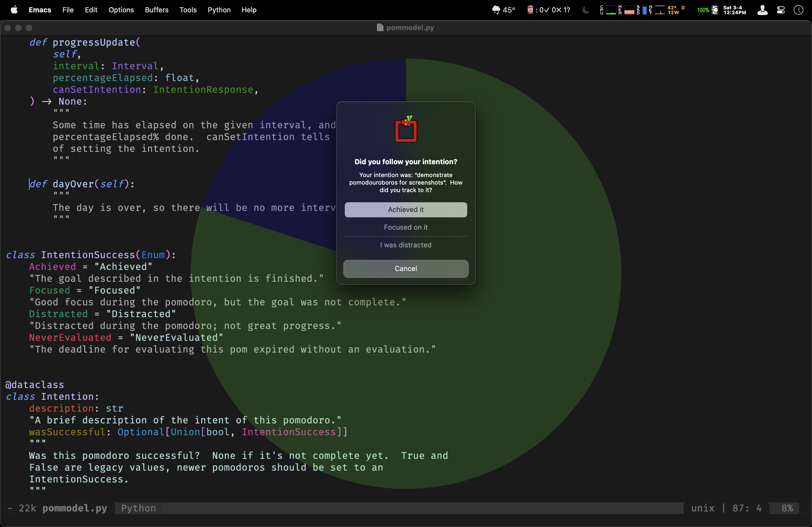The height and width of the screenshot is (527, 812).
Task: Open the Python menu
Action: point(219,10)
